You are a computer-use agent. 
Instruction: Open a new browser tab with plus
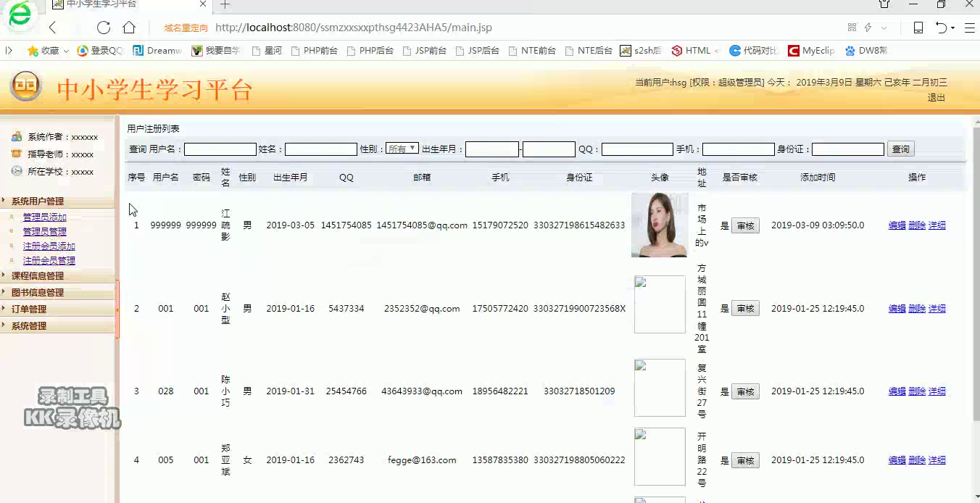(x=225, y=4)
